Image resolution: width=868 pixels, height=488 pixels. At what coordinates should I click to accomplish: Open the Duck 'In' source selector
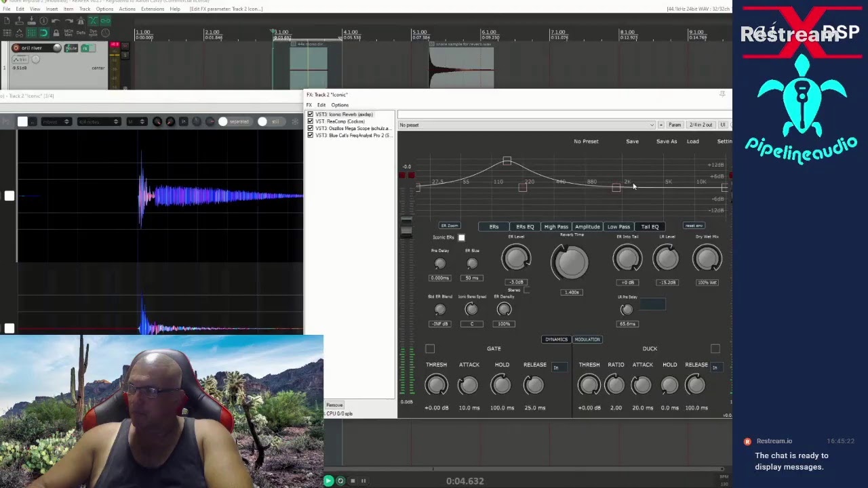[717, 367]
